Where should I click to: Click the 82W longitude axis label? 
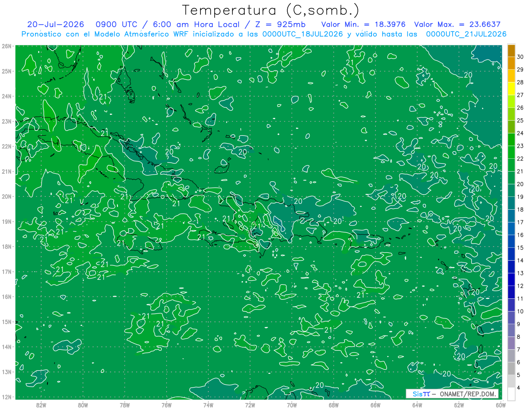coord(41,404)
